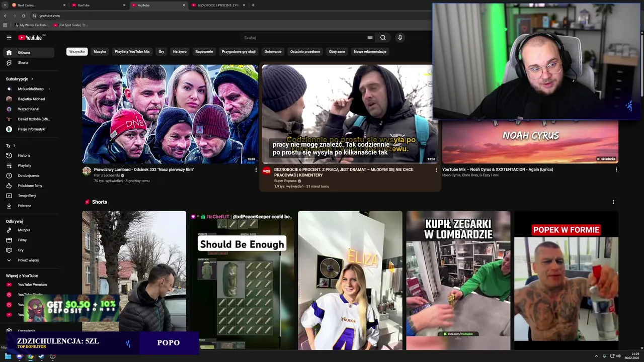Open Muzyka under Odkrywaj
Image resolution: width=644 pixels, height=362 pixels.
[x=30, y=230]
